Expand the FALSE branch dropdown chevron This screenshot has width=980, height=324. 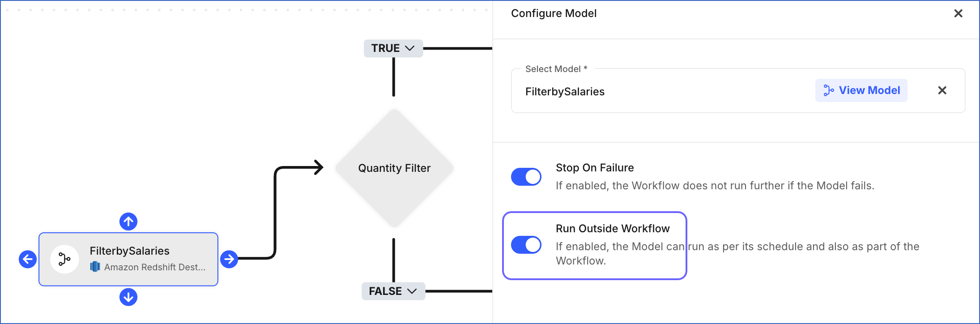[412, 290]
